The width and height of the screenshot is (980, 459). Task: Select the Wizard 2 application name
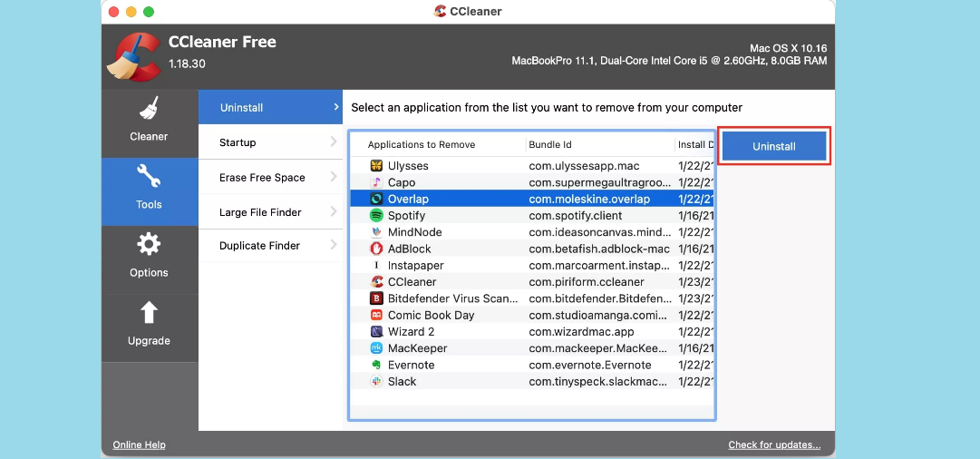pos(411,331)
